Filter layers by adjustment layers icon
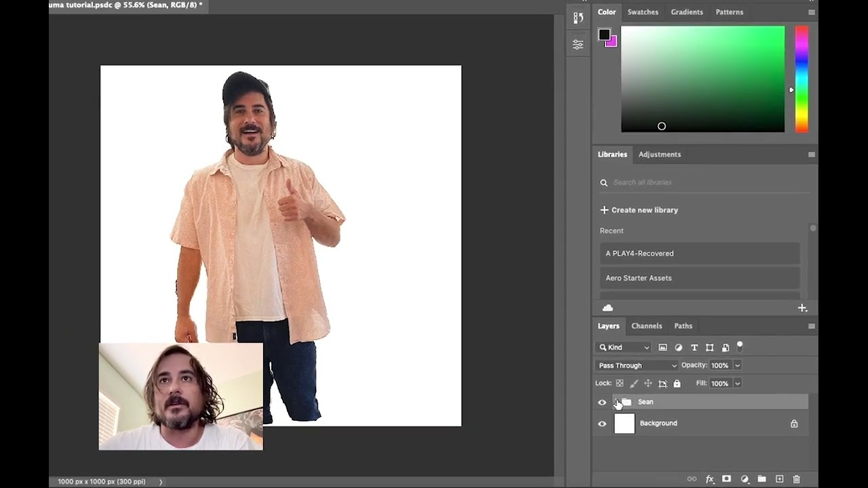868x488 pixels. coord(678,347)
